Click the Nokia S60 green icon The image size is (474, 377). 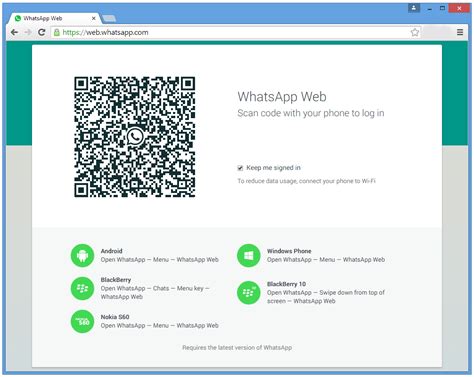tap(82, 321)
